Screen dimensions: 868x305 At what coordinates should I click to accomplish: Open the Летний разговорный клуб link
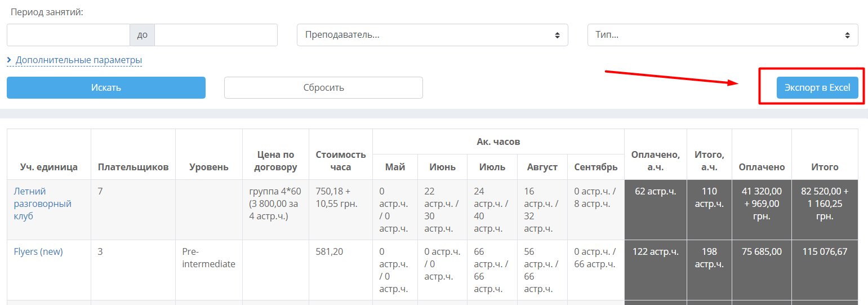click(x=42, y=204)
